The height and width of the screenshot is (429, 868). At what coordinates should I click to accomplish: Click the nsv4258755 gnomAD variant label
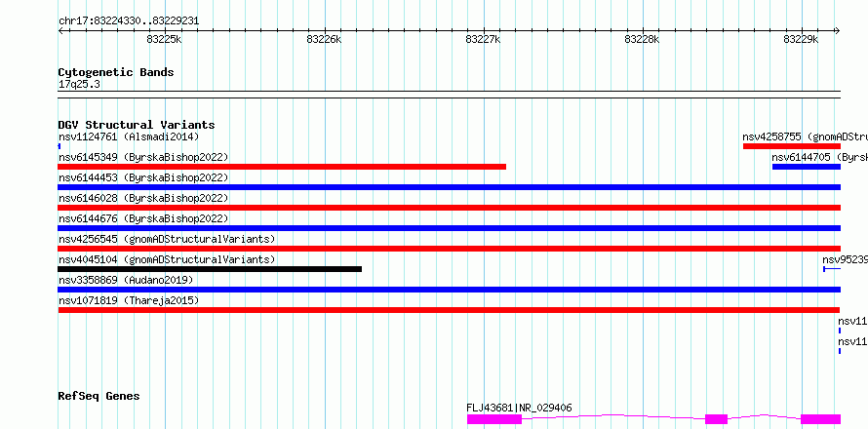coord(805,136)
